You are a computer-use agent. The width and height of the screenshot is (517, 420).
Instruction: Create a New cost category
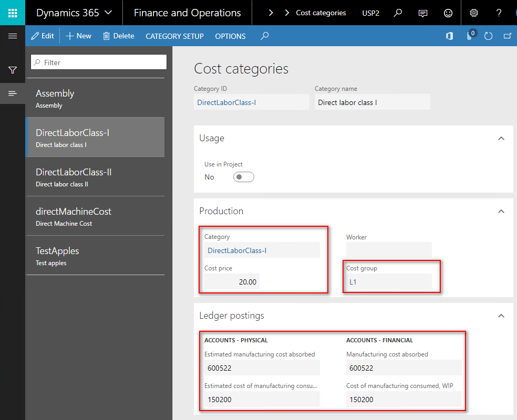pos(79,36)
